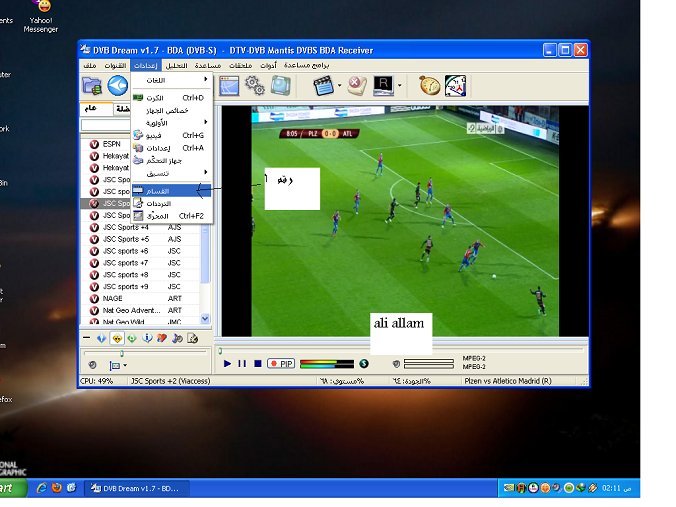Viewport: 676px width, 507px height.
Task: Click the TV screen toolbar icon
Action: [x=281, y=85]
